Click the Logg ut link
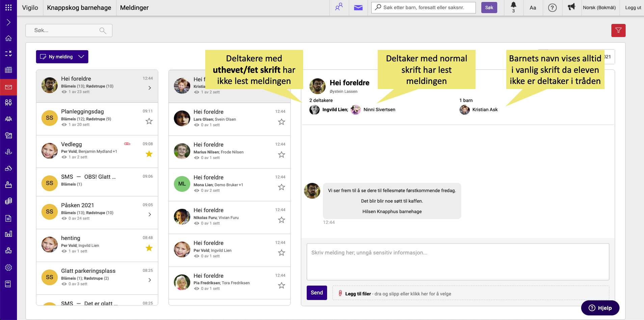Viewport: 644px width, 320px height. 633,7
